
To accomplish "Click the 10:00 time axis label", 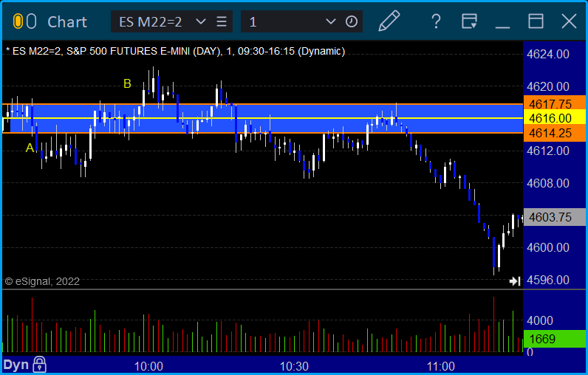I will [149, 366].
